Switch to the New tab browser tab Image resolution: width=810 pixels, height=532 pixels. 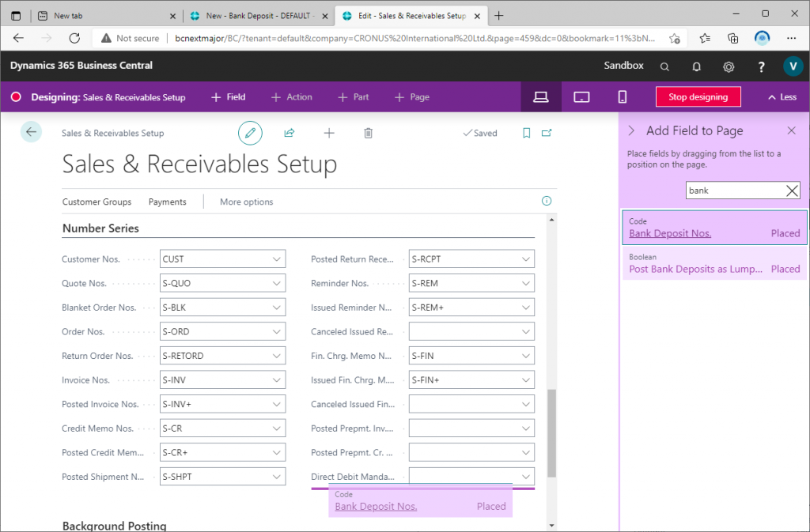click(106, 16)
